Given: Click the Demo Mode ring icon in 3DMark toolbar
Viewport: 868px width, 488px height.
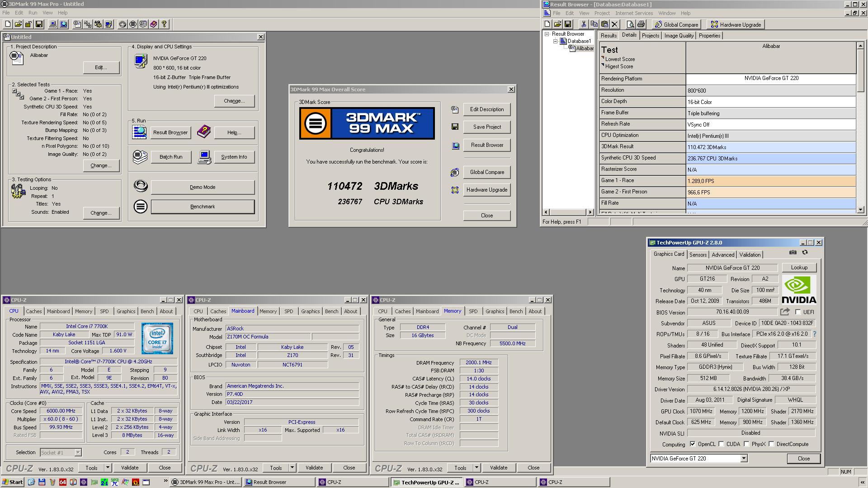Looking at the screenshot, I should (x=123, y=24).
